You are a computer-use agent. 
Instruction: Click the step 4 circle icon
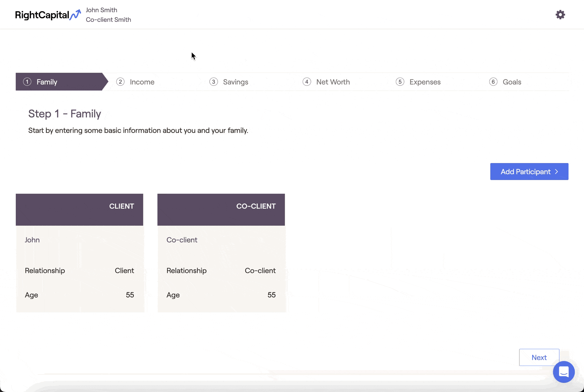[307, 82]
